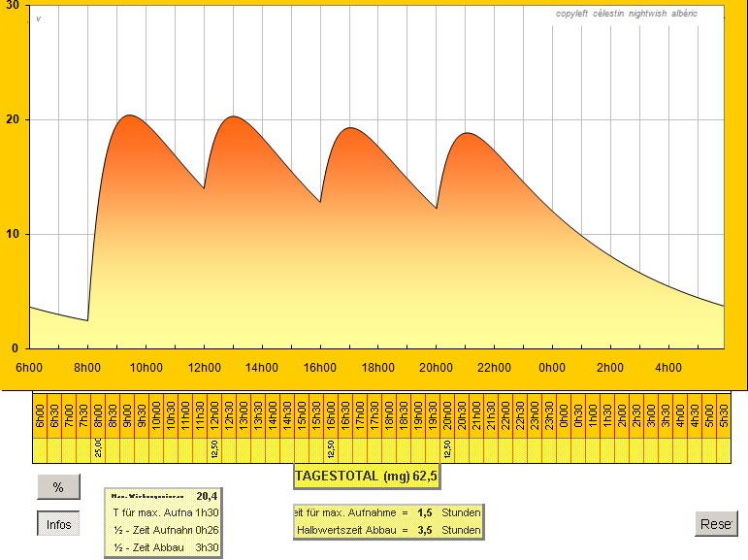Click the % button
The height and width of the screenshot is (560, 748).
tap(58, 487)
